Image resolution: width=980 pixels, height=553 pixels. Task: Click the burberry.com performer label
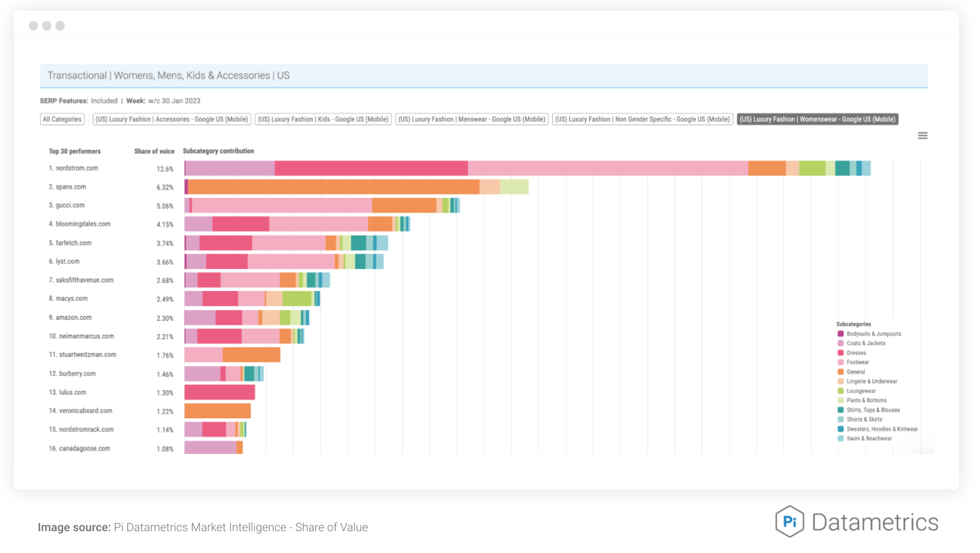72,374
